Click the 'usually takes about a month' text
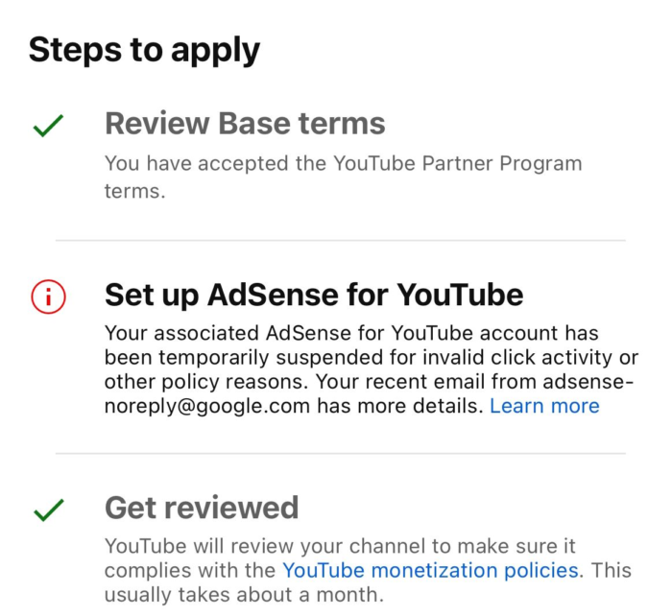This screenshot has height=616, width=672. coord(244,595)
